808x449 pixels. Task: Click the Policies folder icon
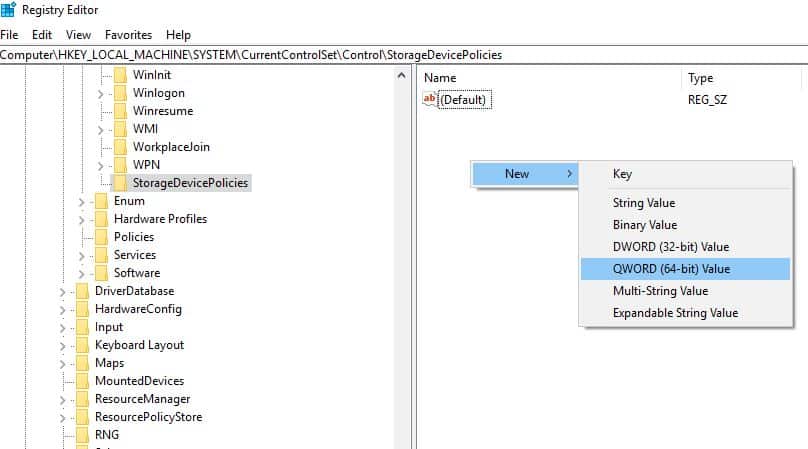[x=102, y=238]
